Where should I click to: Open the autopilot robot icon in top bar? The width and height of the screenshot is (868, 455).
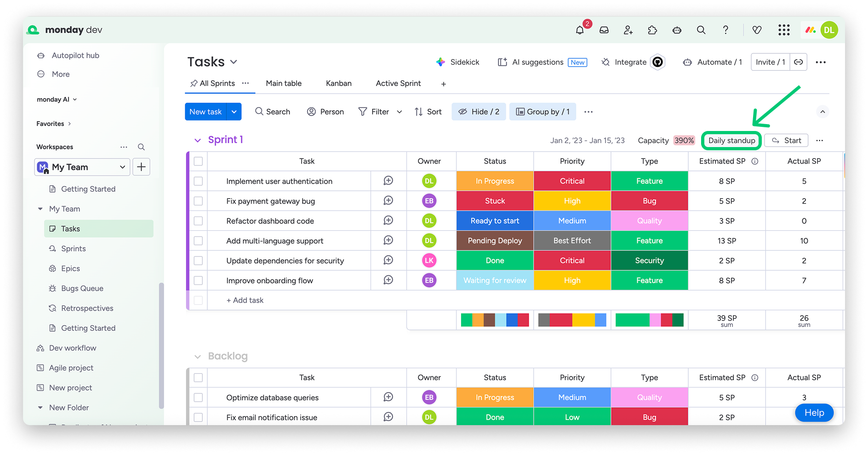677,30
